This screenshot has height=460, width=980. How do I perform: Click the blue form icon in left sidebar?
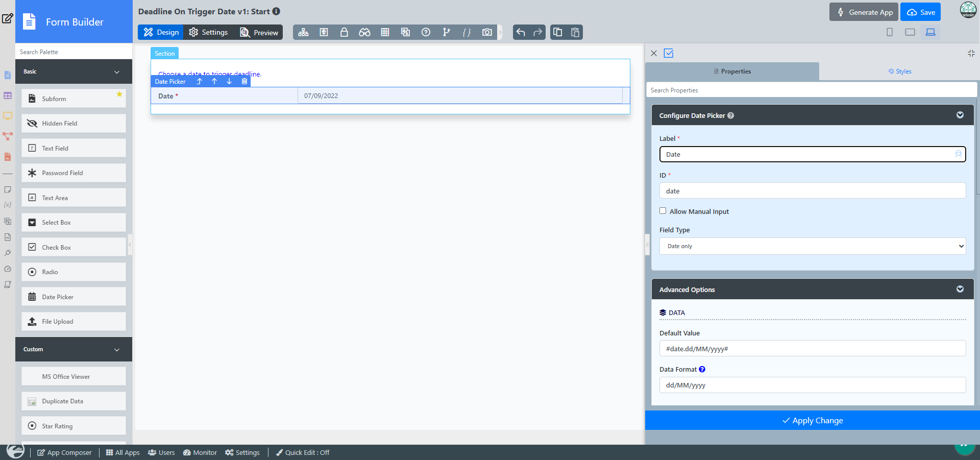(x=8, y=75)
